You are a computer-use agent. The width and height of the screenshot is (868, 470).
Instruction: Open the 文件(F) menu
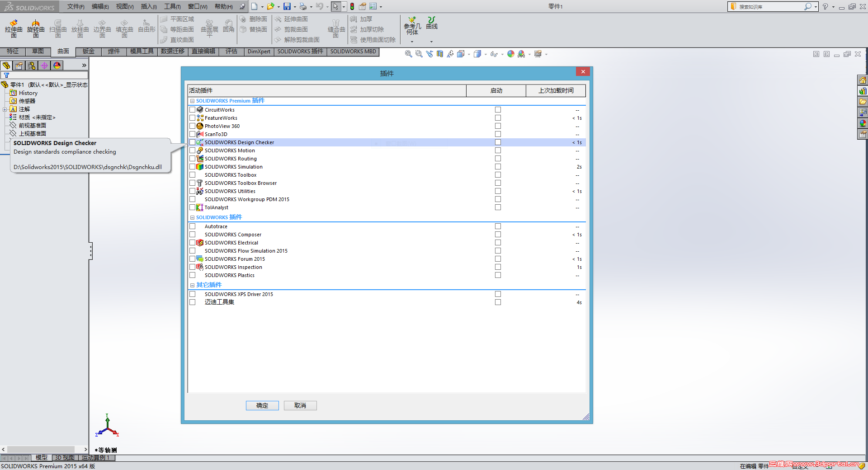(x=76, y=6)
